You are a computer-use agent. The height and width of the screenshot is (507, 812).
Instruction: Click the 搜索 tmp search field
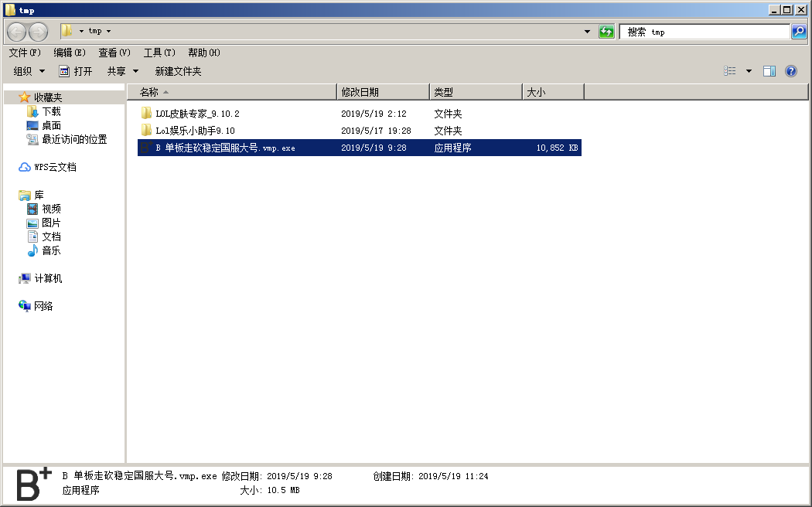(705, 32)
